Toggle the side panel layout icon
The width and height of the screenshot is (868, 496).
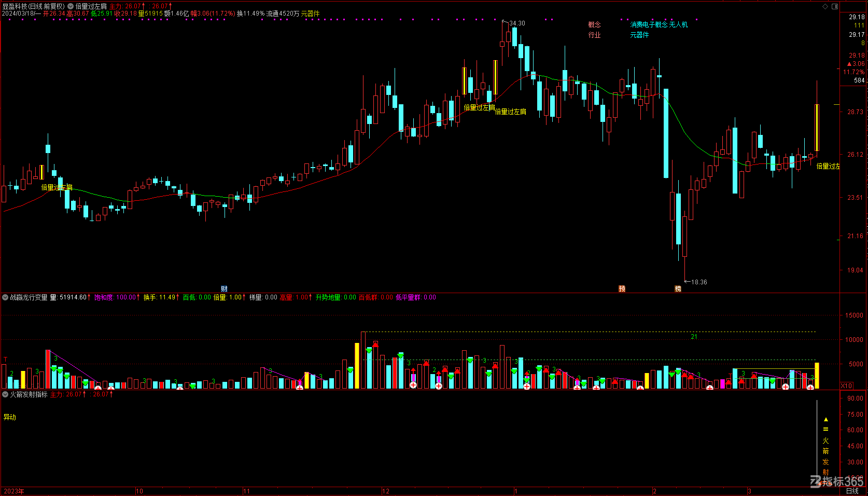[x=835, y=6]
